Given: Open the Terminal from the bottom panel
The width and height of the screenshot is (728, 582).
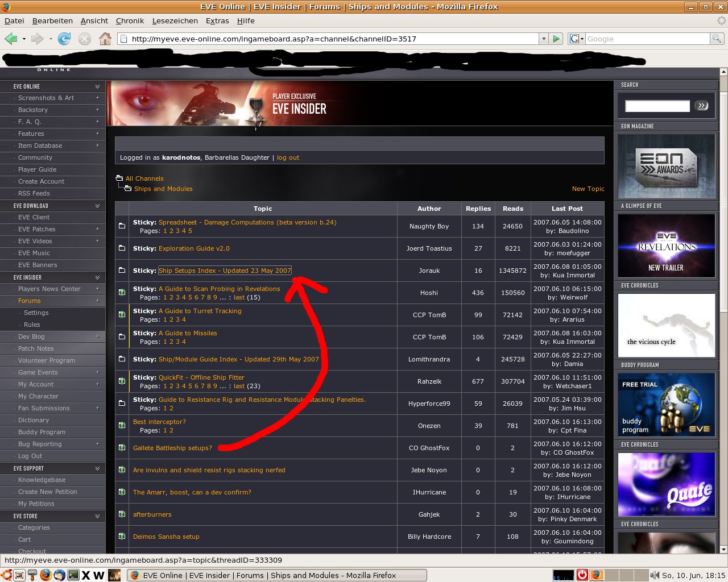Looking at the screenshot, I should [x=73, y=575].
